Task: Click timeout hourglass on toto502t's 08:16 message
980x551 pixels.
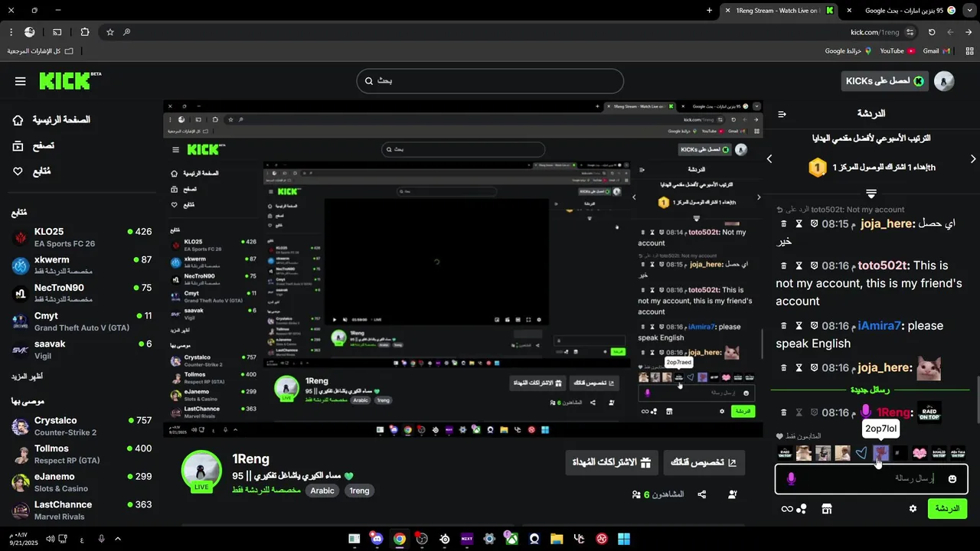Action: pyautogui.click(x=799, y=266)
